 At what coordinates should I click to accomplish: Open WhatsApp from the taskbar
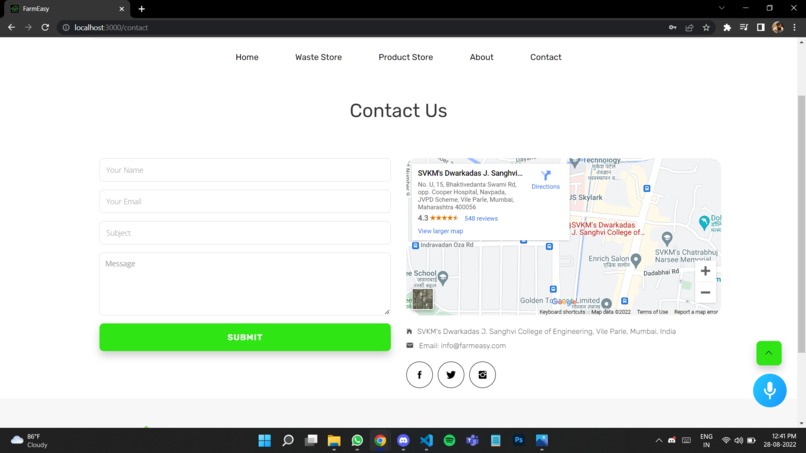coord(357,440)
